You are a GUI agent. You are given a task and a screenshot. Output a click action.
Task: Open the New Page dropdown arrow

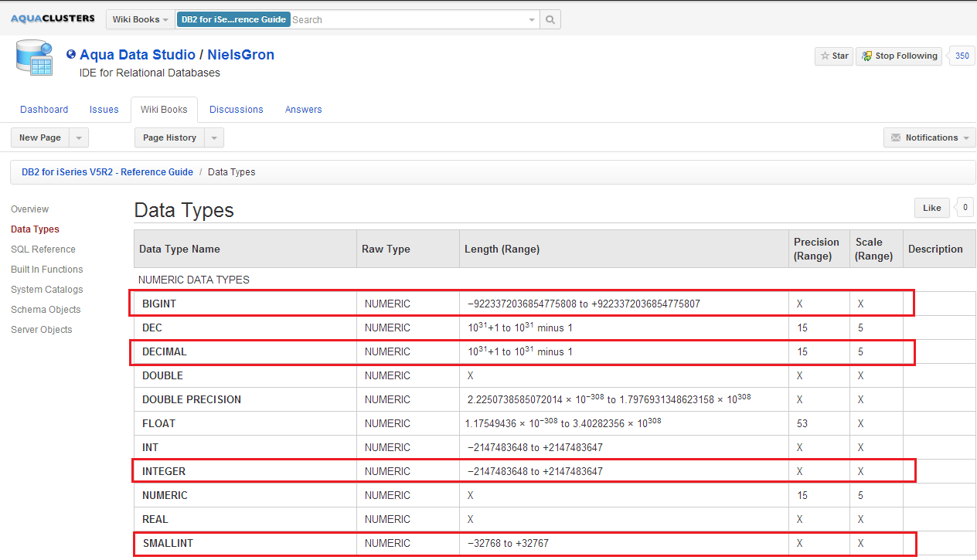click(x=79, y=137)
